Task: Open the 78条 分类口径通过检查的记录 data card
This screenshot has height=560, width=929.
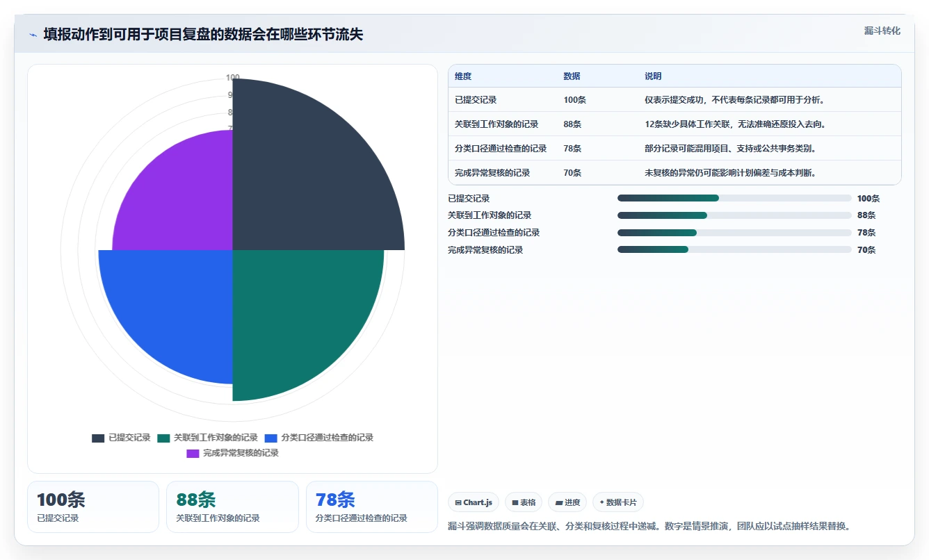Action: point(372,507)
